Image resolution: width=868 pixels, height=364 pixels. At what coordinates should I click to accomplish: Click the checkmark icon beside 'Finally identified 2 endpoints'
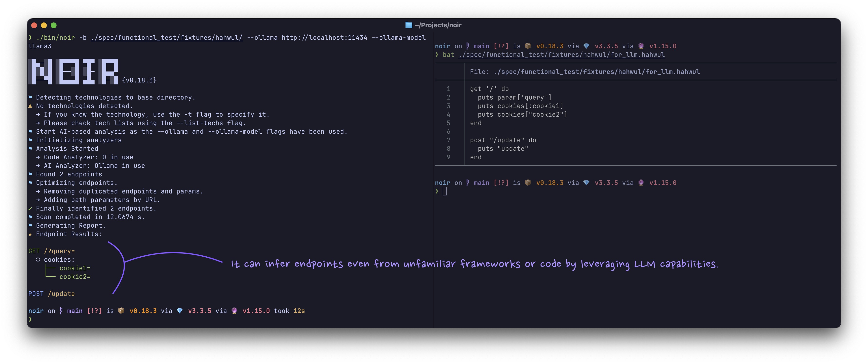pyautogui.click(x=30, y=208)
